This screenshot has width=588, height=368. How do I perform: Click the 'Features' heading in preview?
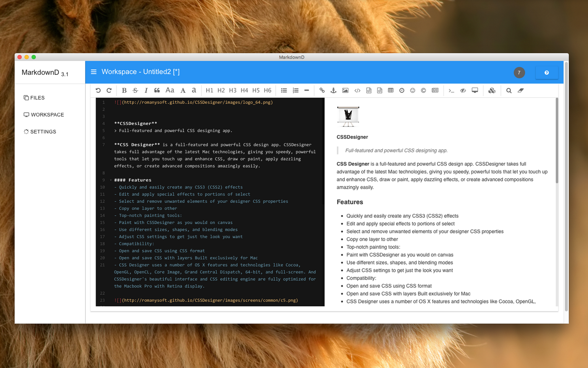coord(350,202)
